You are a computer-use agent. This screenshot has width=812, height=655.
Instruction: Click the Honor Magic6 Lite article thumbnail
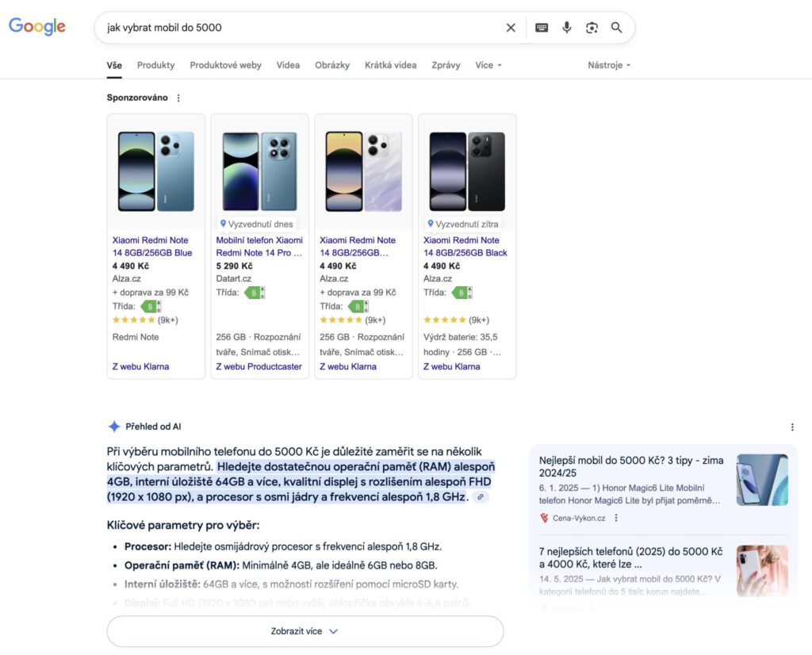(762, 480)
